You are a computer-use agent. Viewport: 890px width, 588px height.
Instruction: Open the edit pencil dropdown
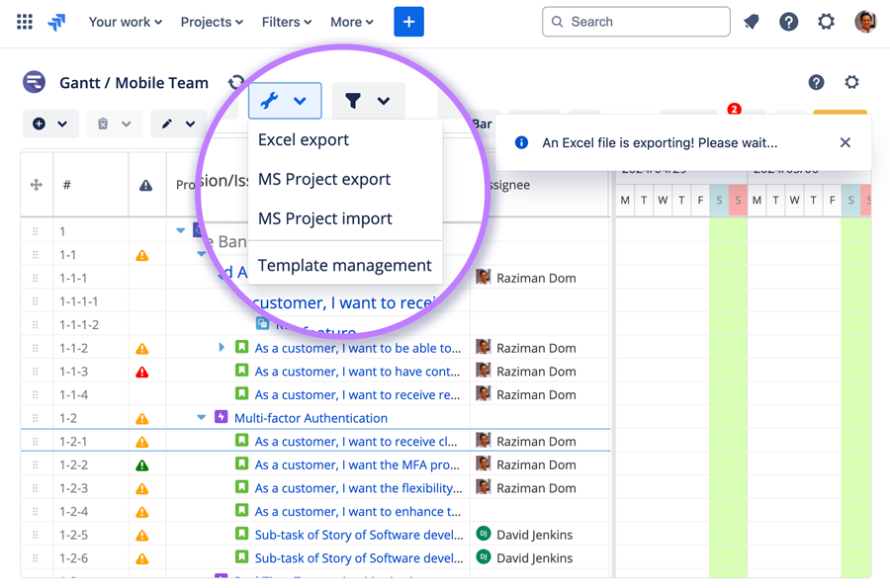(178, 124)
